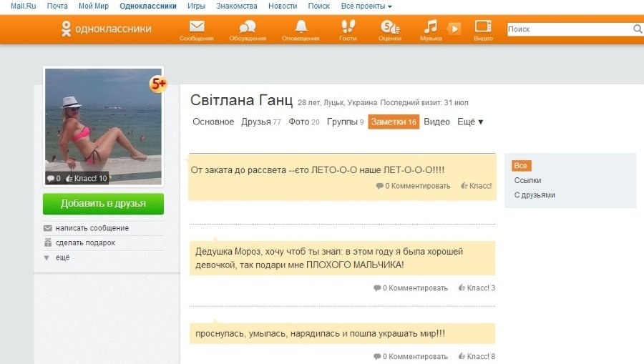Click the search magnifier icon
The image size is (644, 364).
point(638,29)
